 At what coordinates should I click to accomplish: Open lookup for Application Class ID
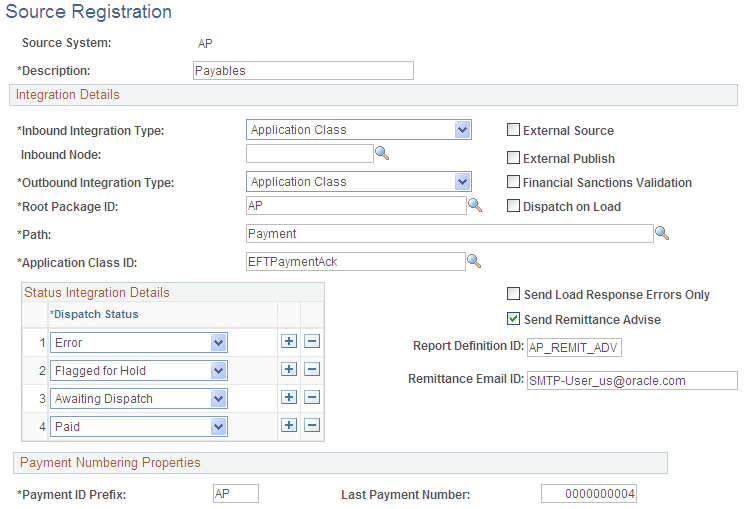click(x=474, y=261)
